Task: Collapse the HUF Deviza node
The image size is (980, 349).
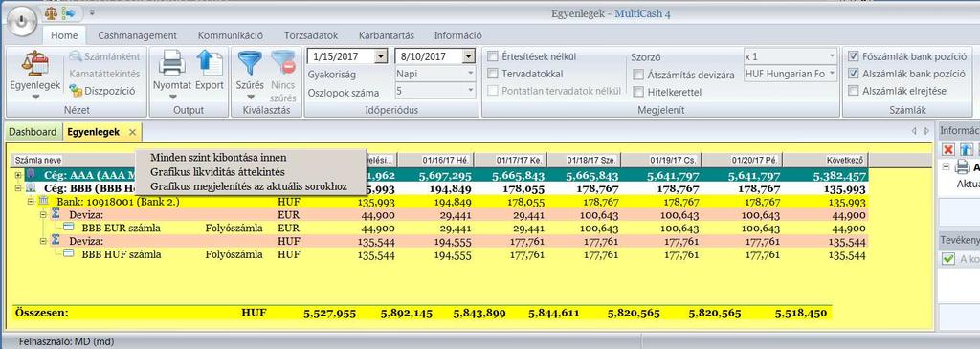Action: 43,241
